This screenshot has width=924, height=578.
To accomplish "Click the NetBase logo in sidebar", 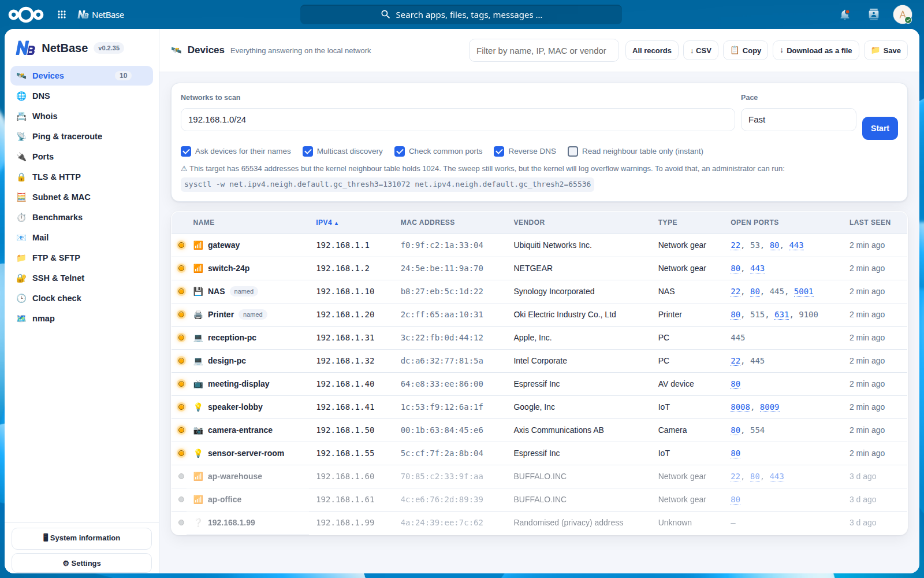I will 25,48.
